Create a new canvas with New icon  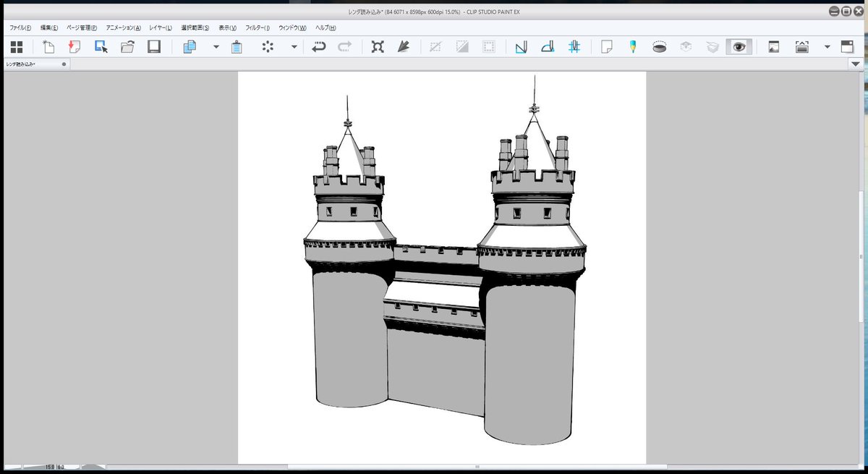tap(48, 47)
